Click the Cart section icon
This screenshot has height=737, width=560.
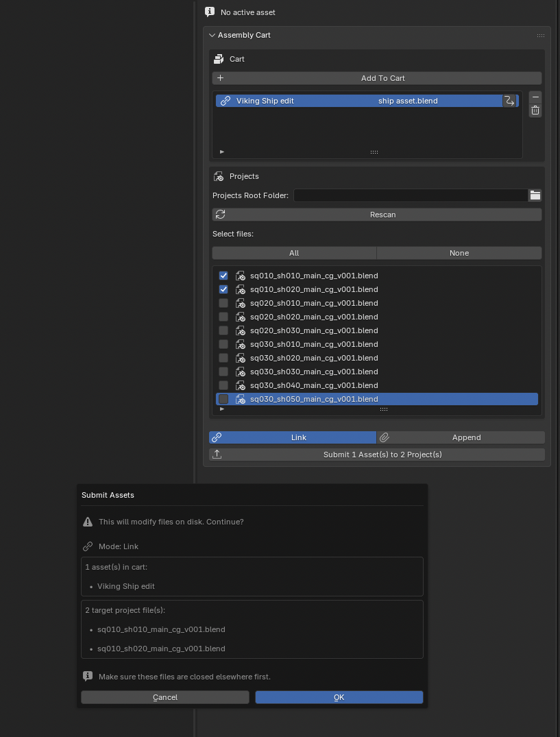pyautogui.click(x=219, y=59)
